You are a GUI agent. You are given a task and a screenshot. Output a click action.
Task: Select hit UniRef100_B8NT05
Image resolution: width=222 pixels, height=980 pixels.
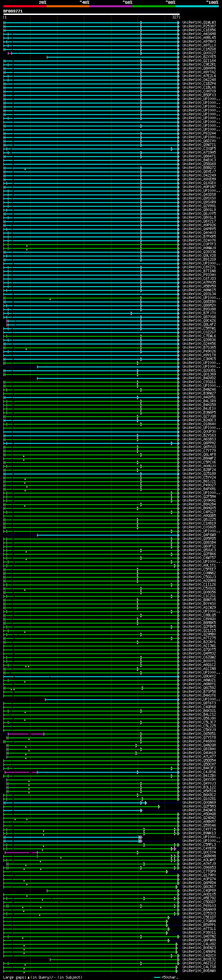(199, 600)
